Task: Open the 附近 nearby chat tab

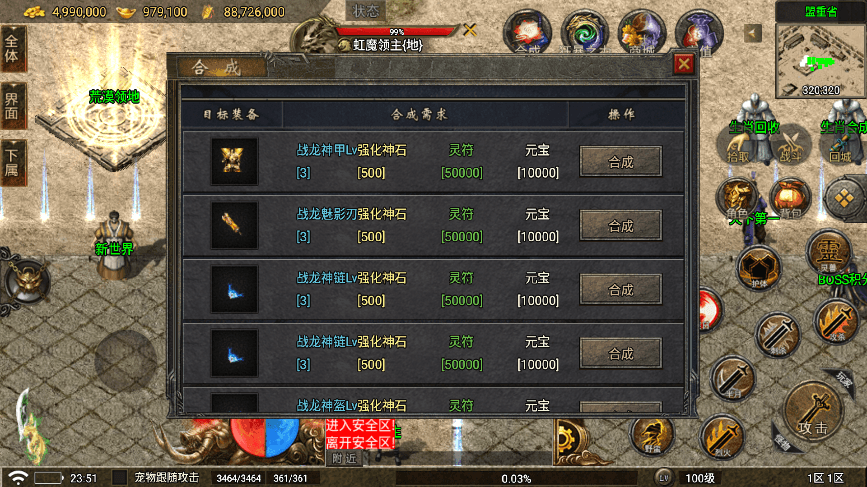Action: 344,458
